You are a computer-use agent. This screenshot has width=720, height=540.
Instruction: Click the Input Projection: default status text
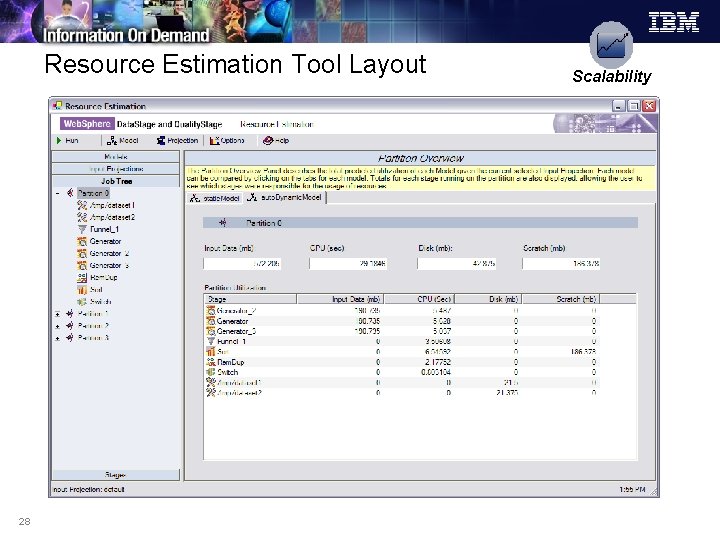(x=89, y=489)
